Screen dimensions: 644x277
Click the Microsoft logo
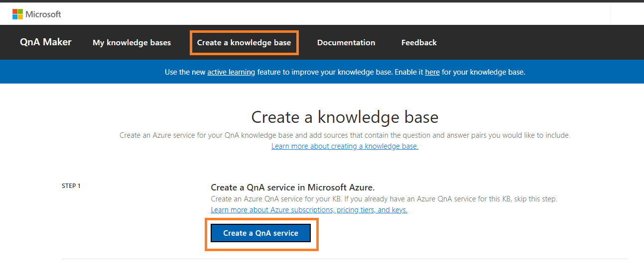tap(37, 14)
